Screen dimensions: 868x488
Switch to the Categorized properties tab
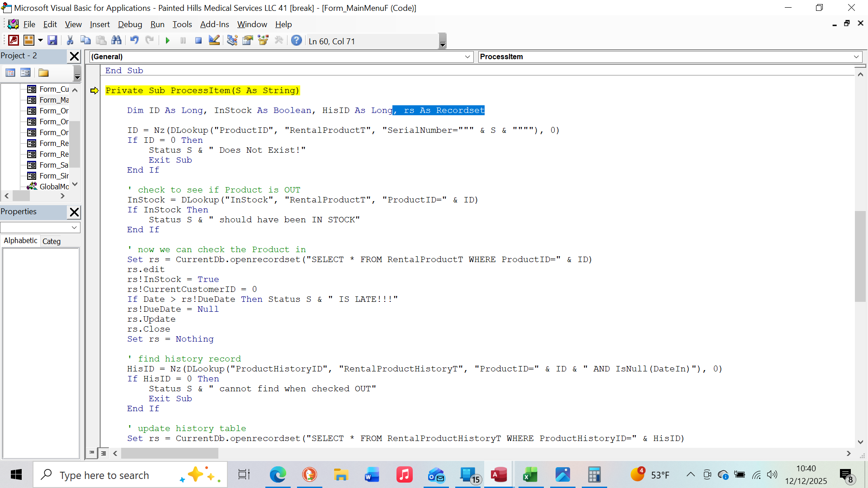click(52, 241)
